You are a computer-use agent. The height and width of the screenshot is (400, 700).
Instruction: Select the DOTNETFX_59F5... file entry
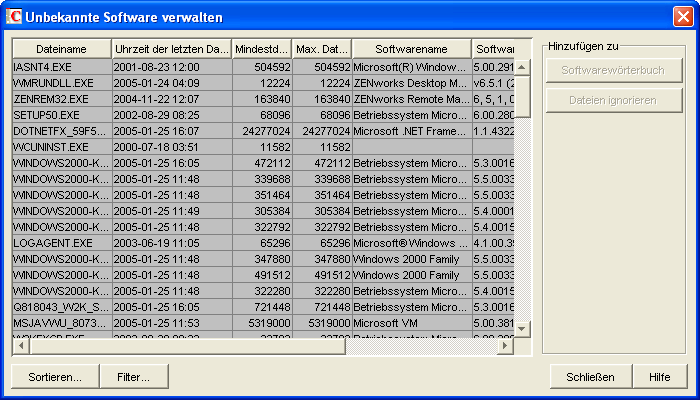click(62, 131)
